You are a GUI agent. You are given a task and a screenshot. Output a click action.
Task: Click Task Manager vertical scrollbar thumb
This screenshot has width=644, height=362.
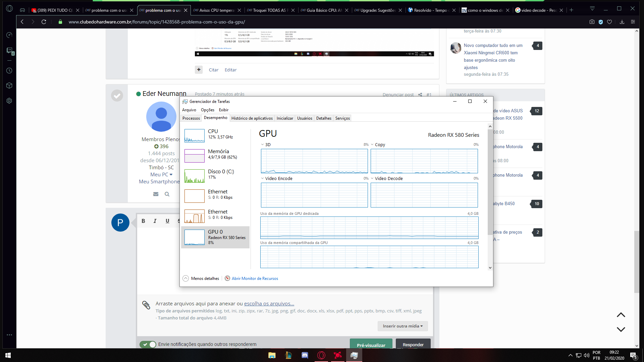click(x=490, y=183)
